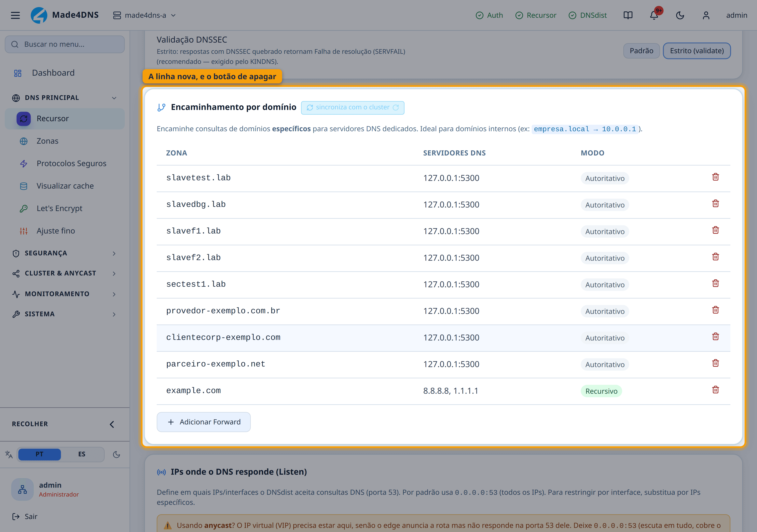Click the Made4DNS logo icon
The height and width of the screenshot is (532, 757).
click(39, 15)
